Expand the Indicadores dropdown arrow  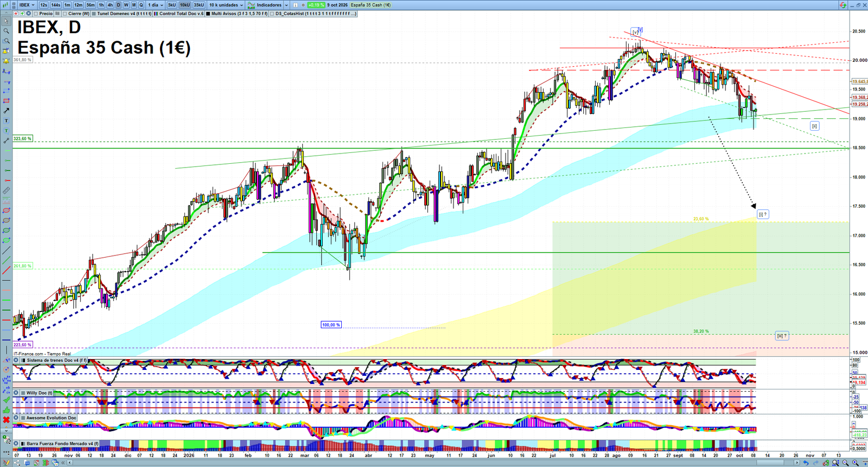(286, 5)
